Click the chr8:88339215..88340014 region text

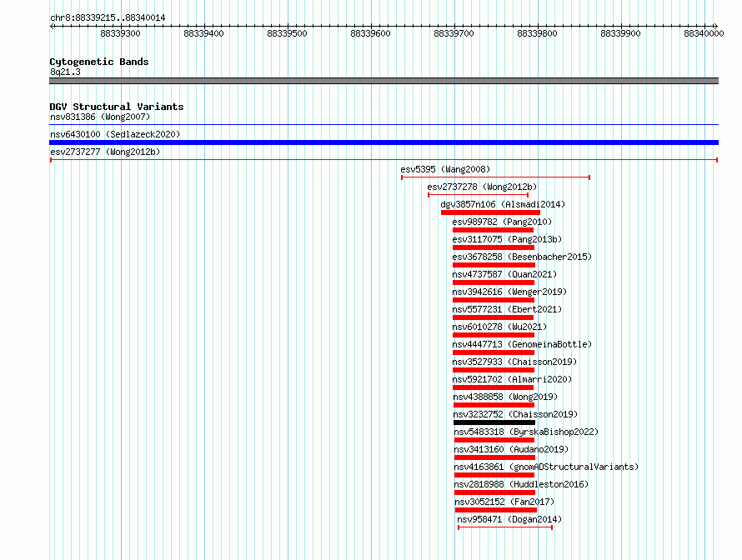point(108,17)
